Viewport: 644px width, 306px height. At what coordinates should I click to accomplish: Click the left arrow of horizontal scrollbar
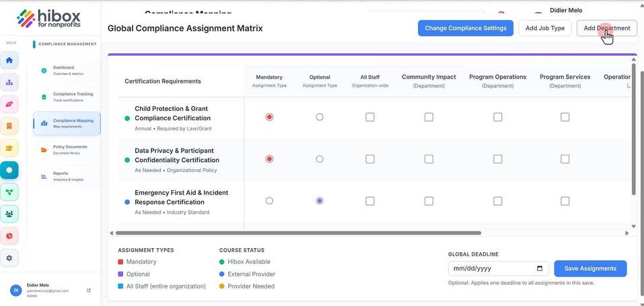tap(111, 233)
